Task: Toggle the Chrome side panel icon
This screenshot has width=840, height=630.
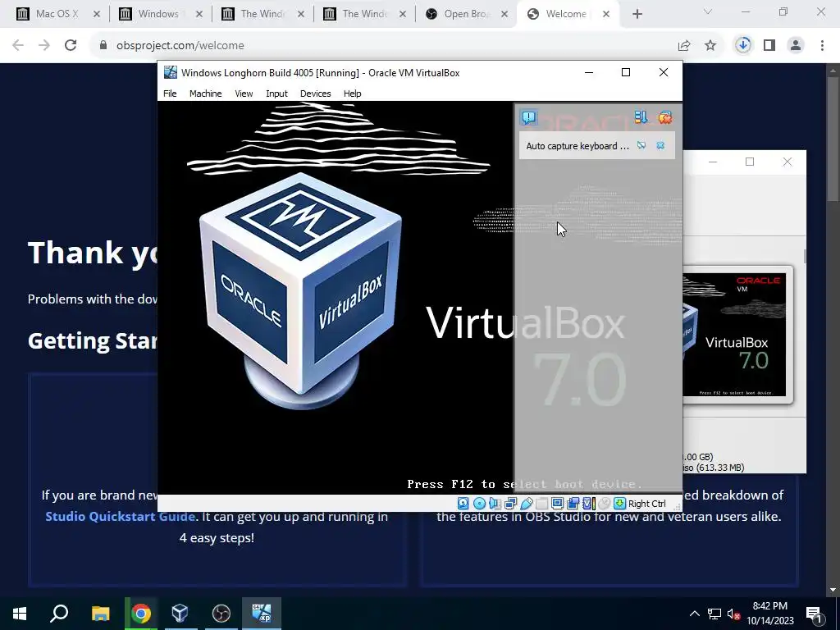Action: [x=769, y=46]
